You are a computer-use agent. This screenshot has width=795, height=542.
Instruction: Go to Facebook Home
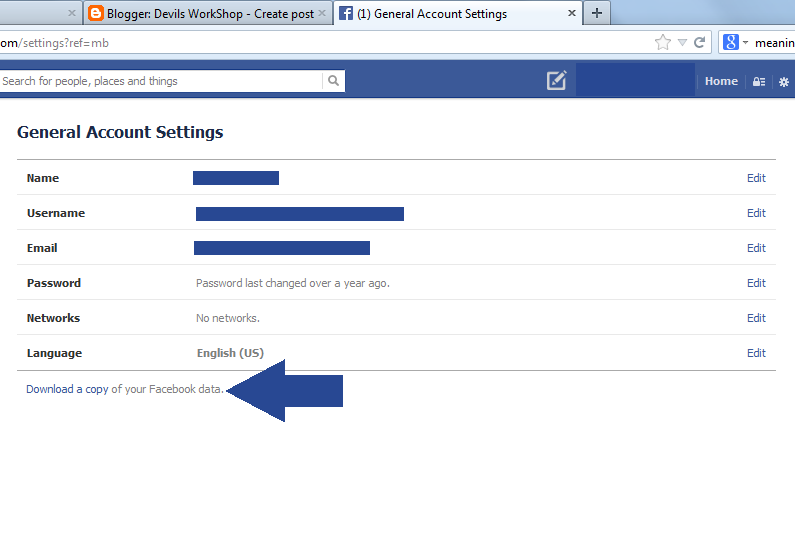tap(721, 81)
